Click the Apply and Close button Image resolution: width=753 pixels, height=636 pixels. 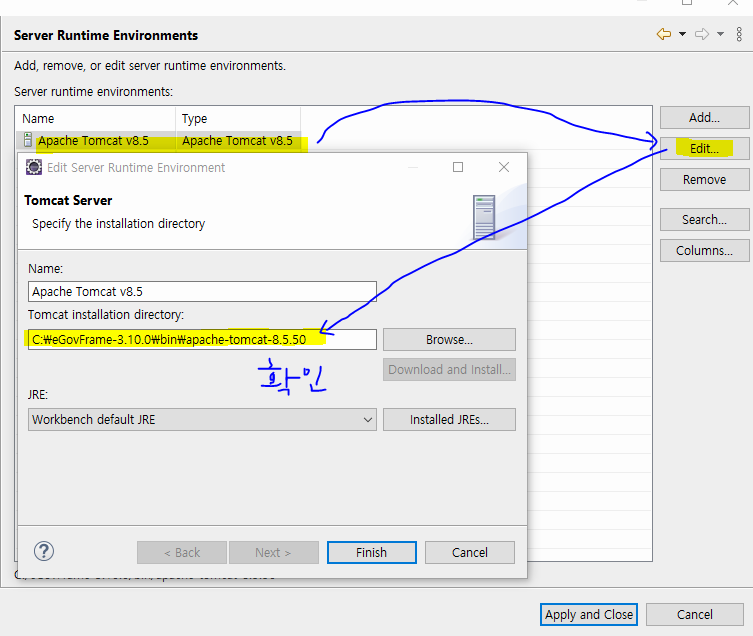pos(589,614)
